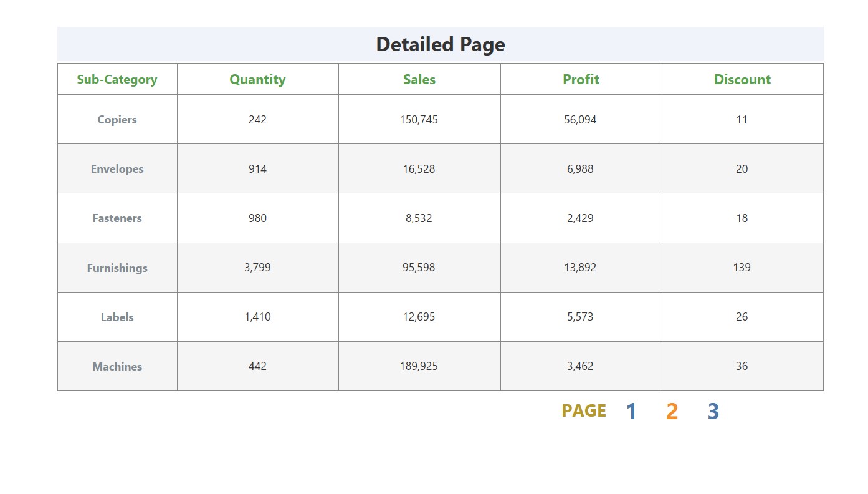Click the Envelopes sub-category cell
Screen dimensions: 868x494
[x=117, y=169]
